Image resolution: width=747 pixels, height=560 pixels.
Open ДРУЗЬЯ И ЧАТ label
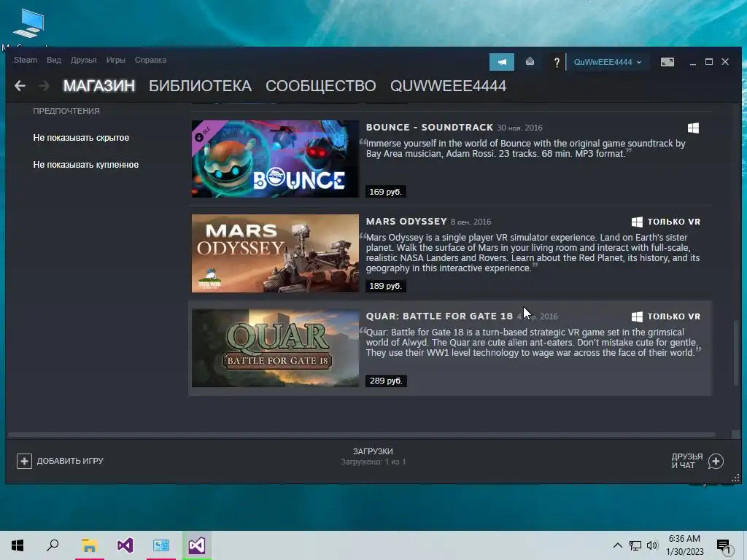[687, 461]
